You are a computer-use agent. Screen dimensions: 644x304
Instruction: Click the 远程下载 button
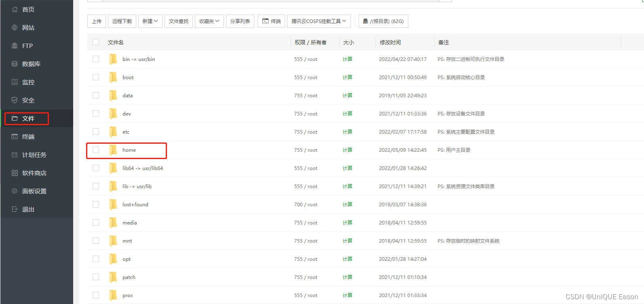pos(122,21)
